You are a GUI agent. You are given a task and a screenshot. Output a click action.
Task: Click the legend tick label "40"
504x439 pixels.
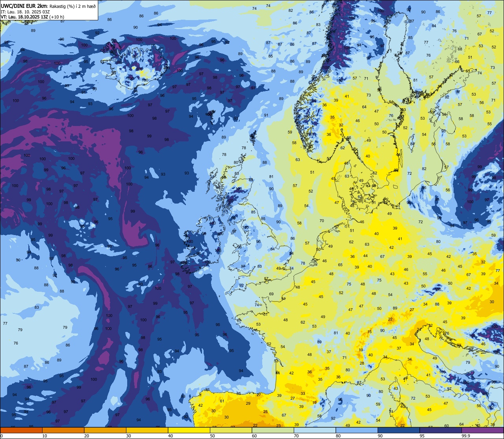(x=170, y=436)
